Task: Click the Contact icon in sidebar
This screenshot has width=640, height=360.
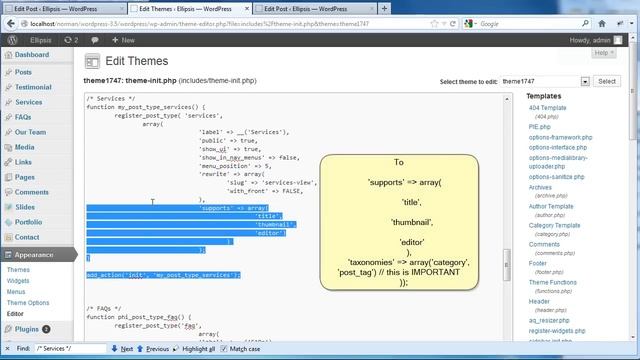Action: (x=8, y=237)
